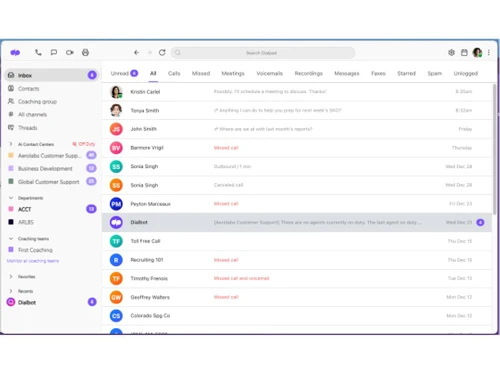Switch to the Meetings tab
500x375 pixels.
(233, 73)
